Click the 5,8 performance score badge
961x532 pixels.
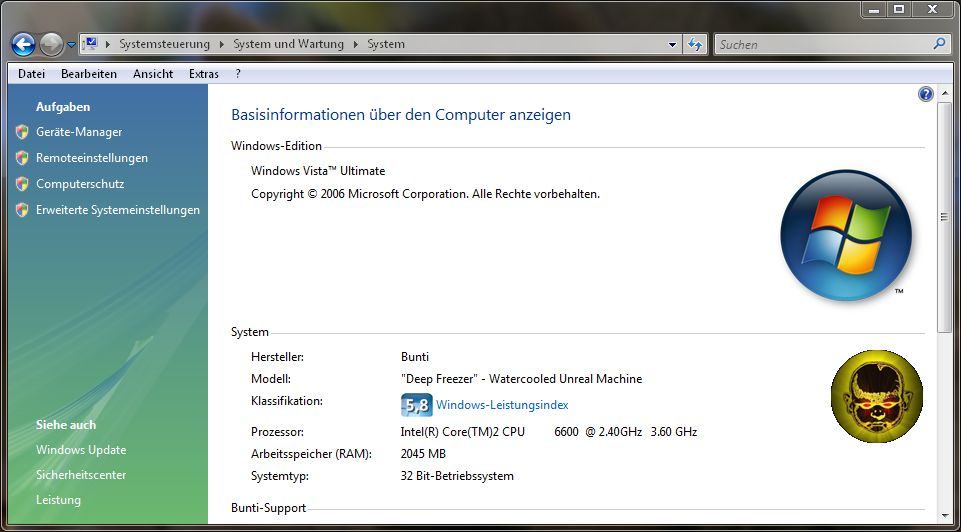416,405
